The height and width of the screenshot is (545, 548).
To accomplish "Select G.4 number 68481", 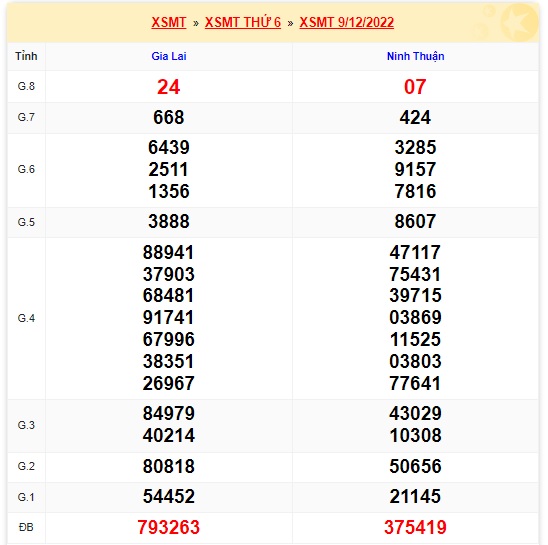I will click(168, 296).
